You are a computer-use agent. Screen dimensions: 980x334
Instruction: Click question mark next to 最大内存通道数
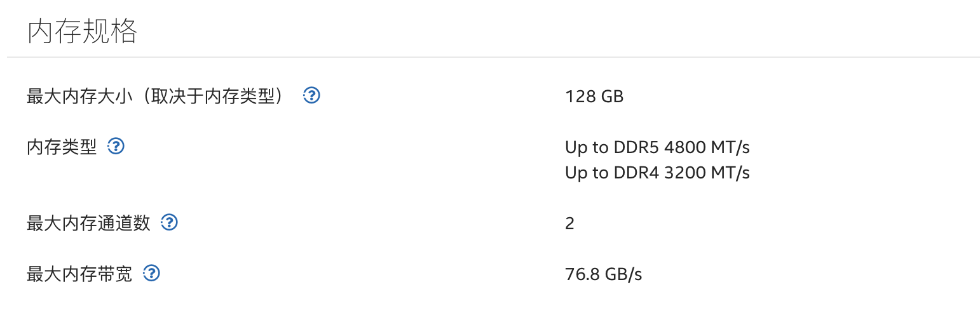pyautogui.click(x=169, y=223)
